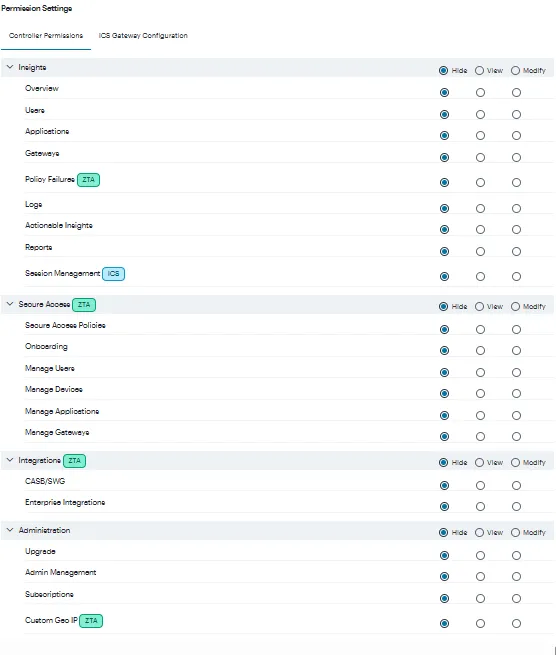
Task: Click the ZTA badge beside Custom Geo IP
Action: [x=91, y=620]
